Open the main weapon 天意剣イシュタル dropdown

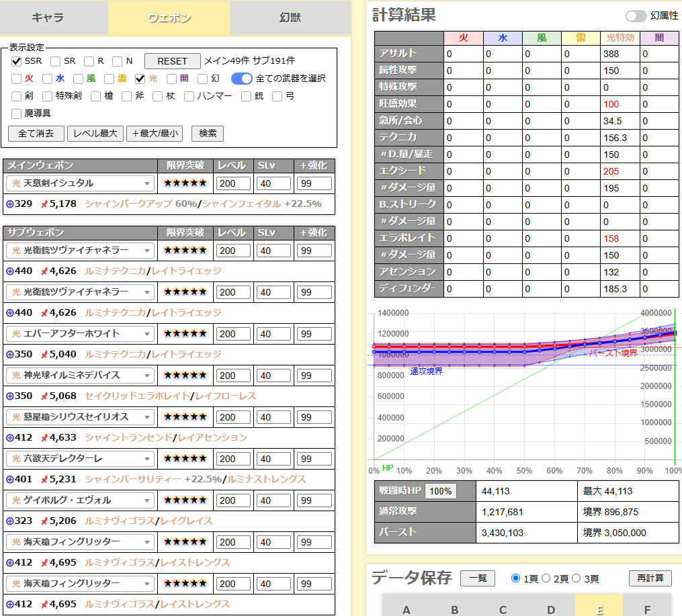pyautogui.click(x=80, y=183)
